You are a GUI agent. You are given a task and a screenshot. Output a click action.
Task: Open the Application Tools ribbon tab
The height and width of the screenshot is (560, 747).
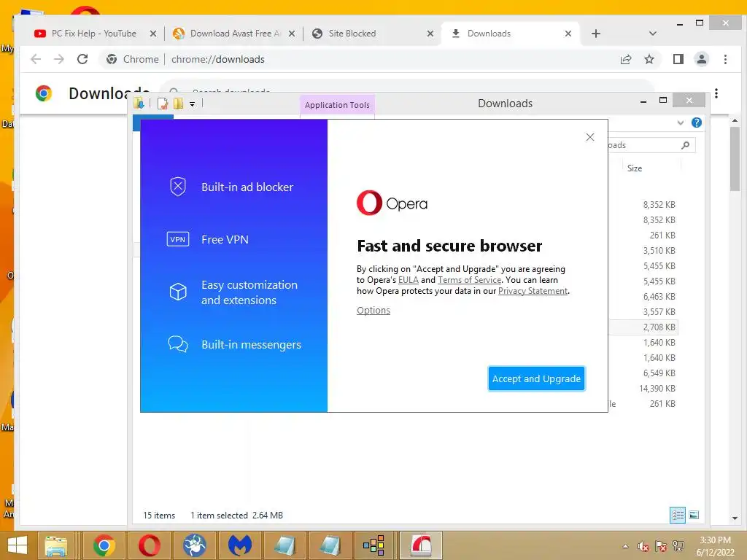(x=337, y=105)
